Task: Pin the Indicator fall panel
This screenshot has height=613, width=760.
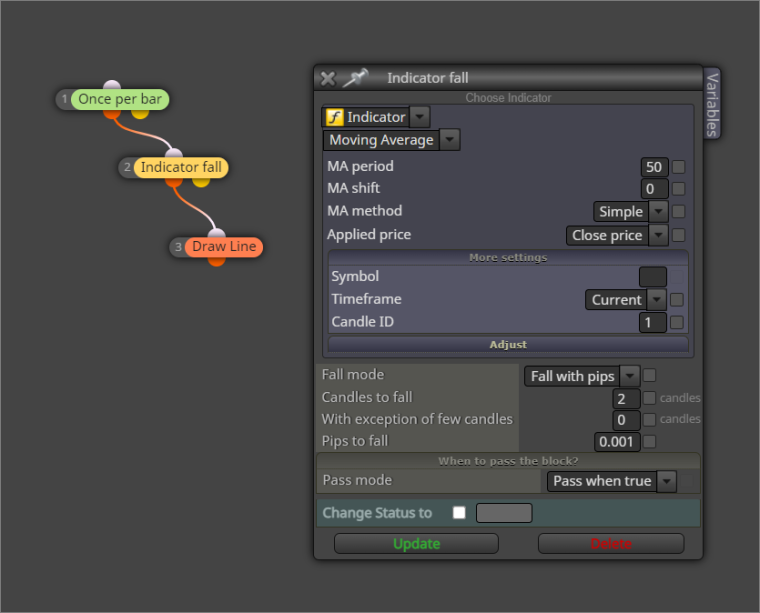Action: pos(355,78)
